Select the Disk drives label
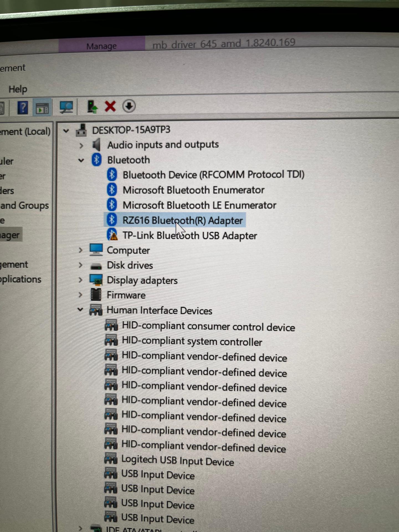The width and height of the screenshot is (399, 532). tap(130, 265)
